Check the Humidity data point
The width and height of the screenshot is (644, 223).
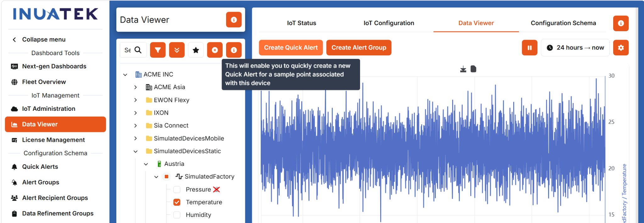click(x=177, y=215)
